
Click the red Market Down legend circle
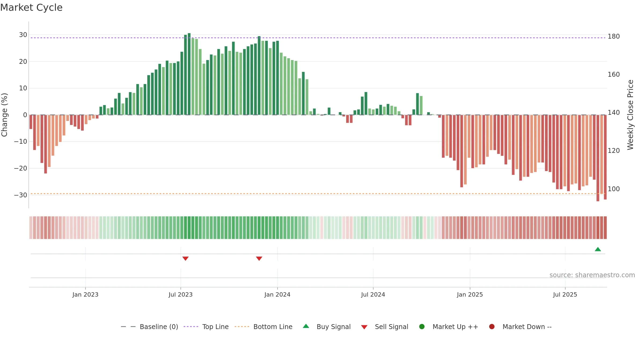(x=492, y=327)
